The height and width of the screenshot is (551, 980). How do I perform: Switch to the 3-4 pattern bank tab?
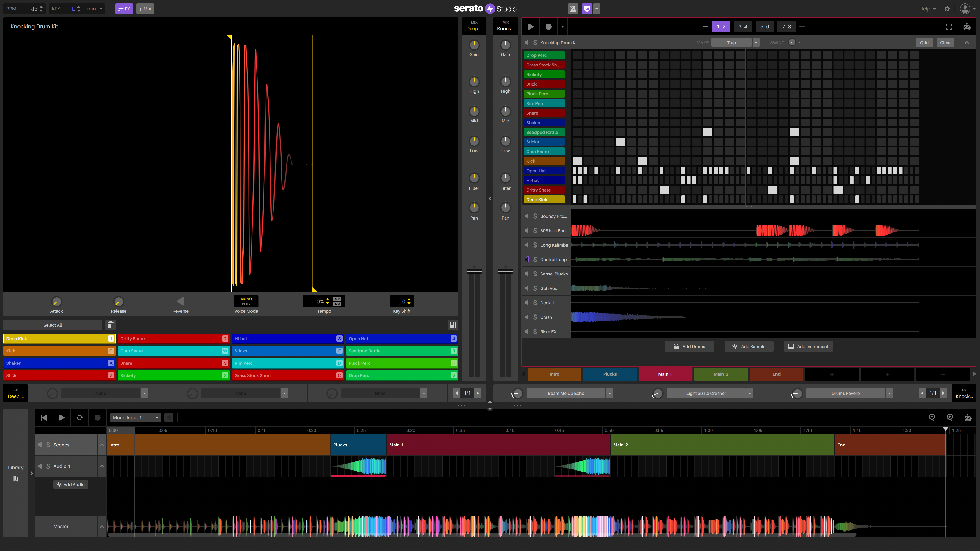tap(743, 27)
